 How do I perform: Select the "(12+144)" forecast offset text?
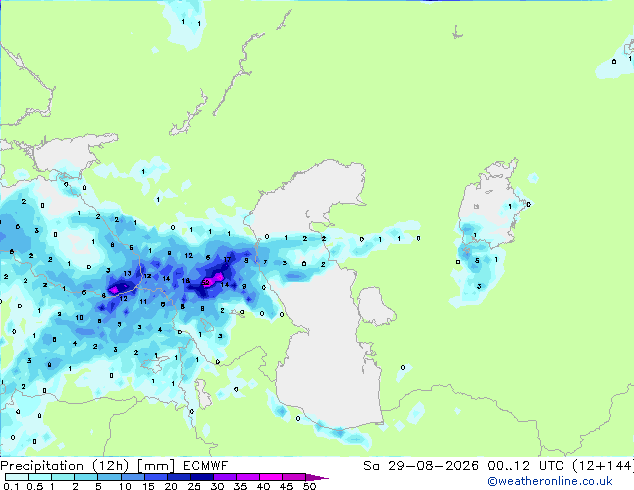pos(602,466)
